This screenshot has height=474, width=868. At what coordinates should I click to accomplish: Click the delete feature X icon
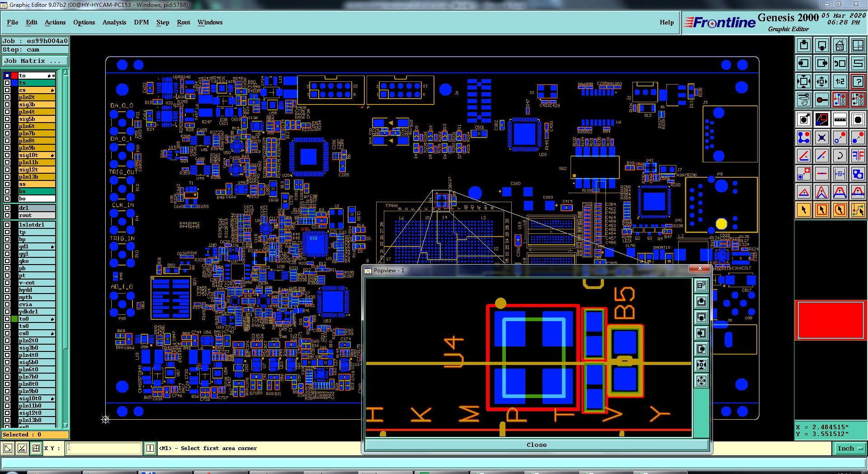pyautogui.click(x=822, y=137)
